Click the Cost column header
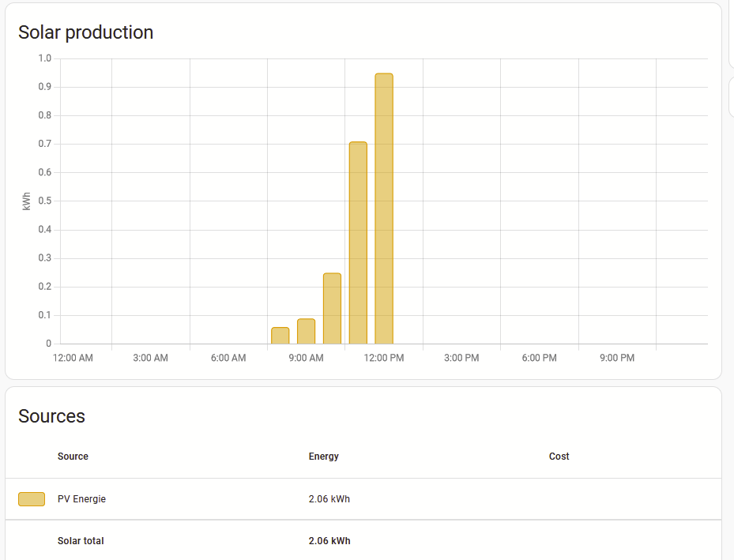The width and height of the screenshot is (734, 560). click(559, 457)
